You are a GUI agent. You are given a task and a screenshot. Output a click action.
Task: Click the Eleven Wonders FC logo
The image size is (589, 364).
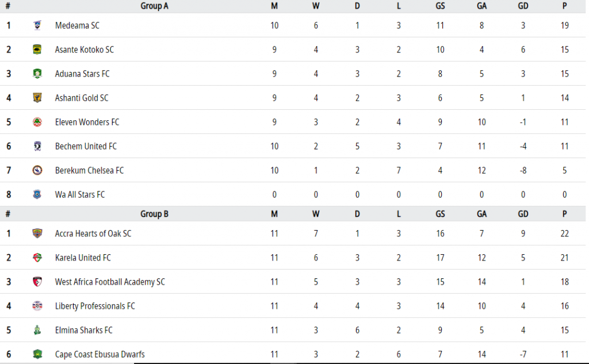[x=37, y=122]
